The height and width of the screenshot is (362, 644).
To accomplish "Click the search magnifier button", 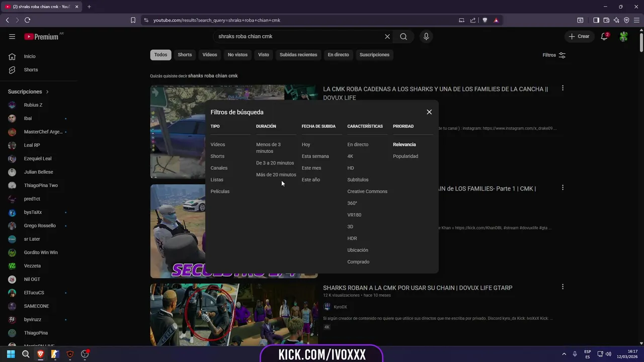I will click(x=404, y=36).
